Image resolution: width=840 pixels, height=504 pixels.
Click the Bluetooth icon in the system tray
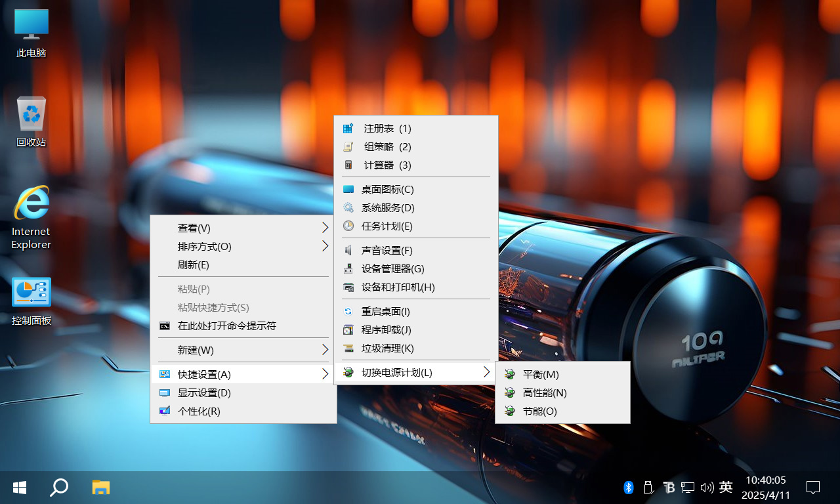point(629,488)
